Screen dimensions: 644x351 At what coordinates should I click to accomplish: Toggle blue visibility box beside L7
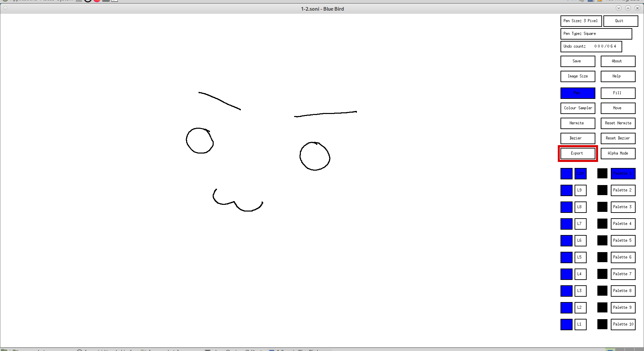click(566, 224)
